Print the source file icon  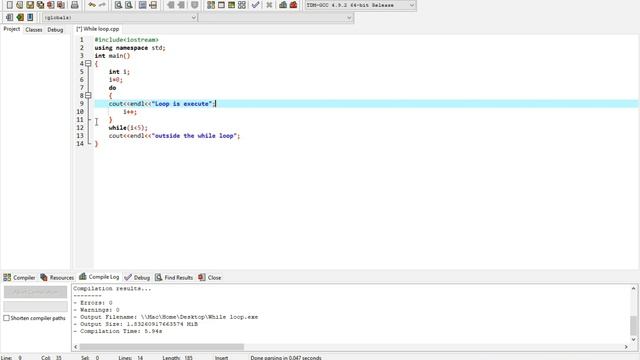(x=74, y=5)
